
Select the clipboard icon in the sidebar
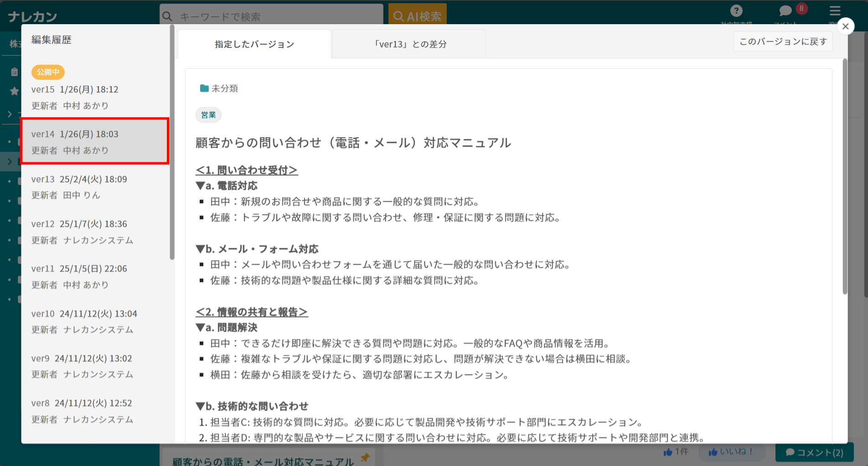tap(14, 71)
